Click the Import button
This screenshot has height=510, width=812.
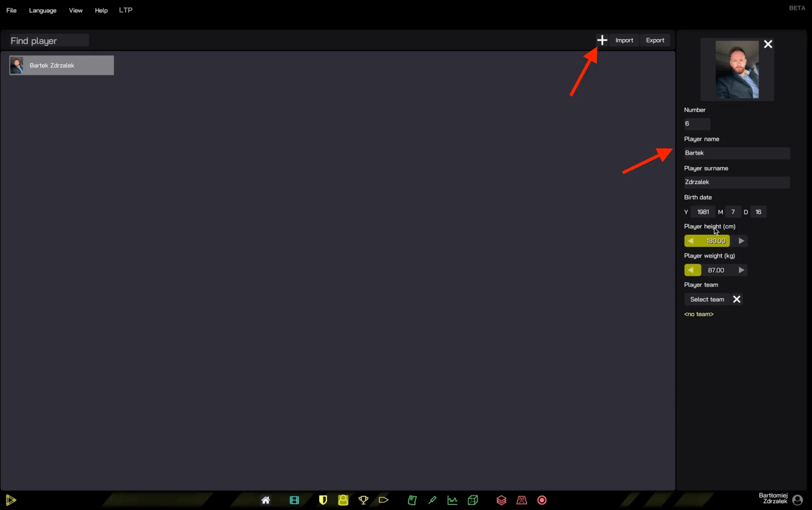click(624, 40)
